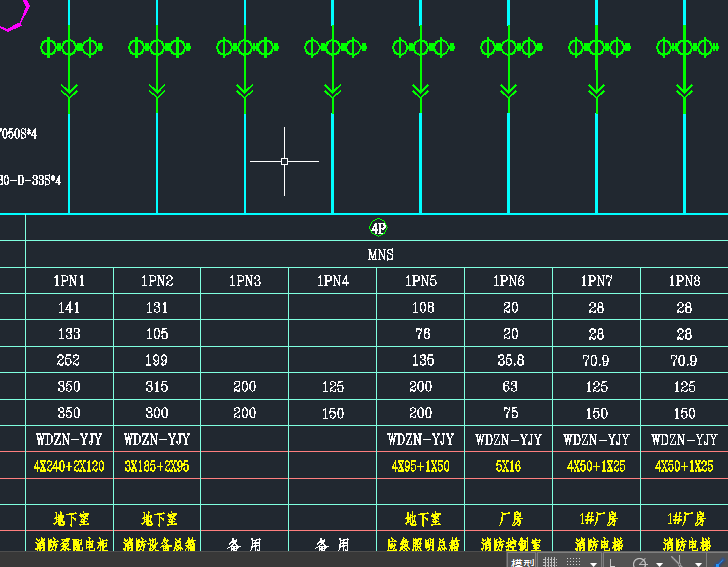The height and width of the screenshot is (567, 728).
Task: Select 消防泵配电柜 label
Action: coord(71,544)
